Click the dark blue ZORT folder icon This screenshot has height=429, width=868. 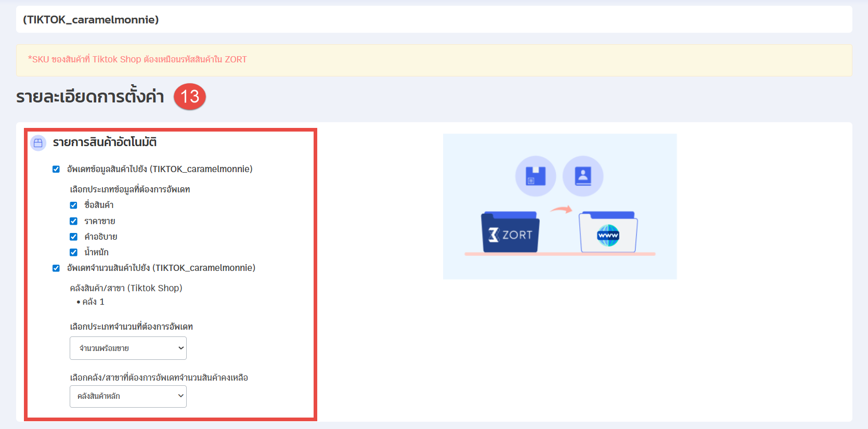tap(510, 233)
